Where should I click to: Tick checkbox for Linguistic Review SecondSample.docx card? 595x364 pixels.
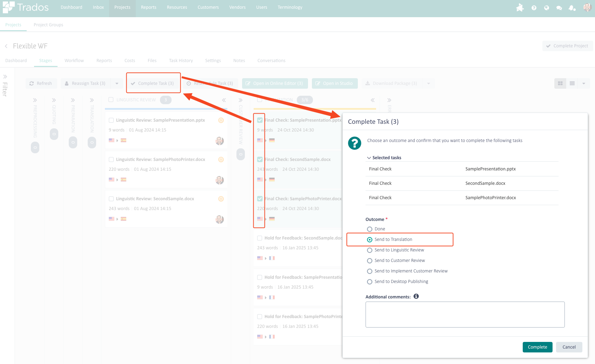point(111,199)
